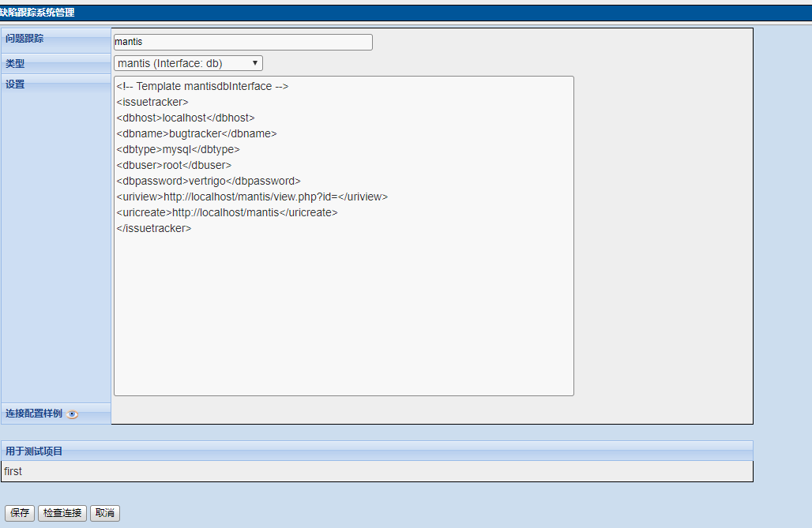The height and width of the screenshot is (528, 812).
Task: Click the 问题跟踪 name field containing mantis
Action: 242,42
